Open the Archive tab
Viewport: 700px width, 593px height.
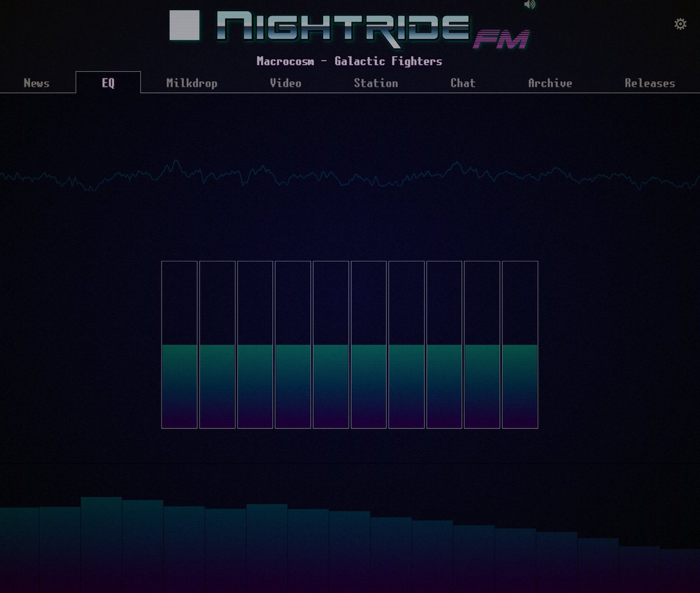click(x=550, y=83)
